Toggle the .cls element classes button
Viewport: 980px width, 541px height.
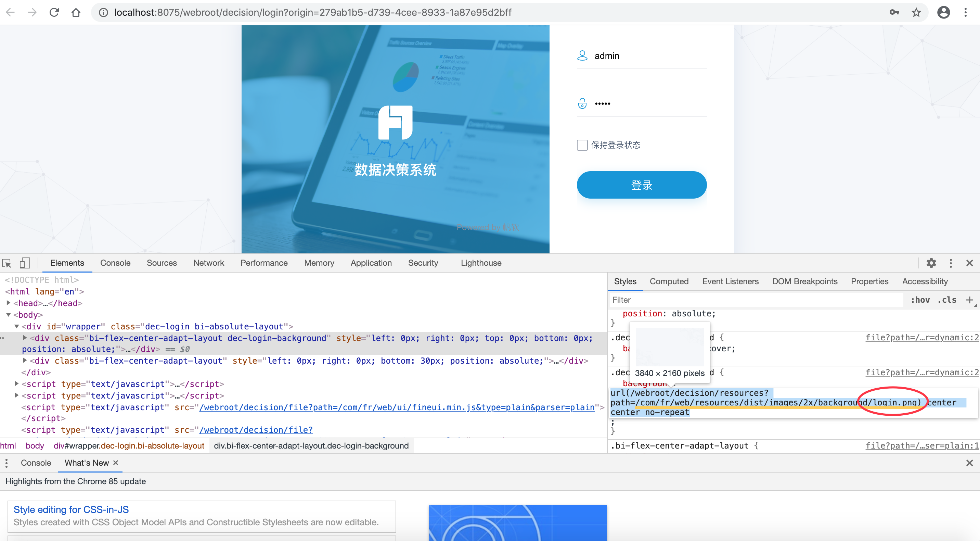947,300
